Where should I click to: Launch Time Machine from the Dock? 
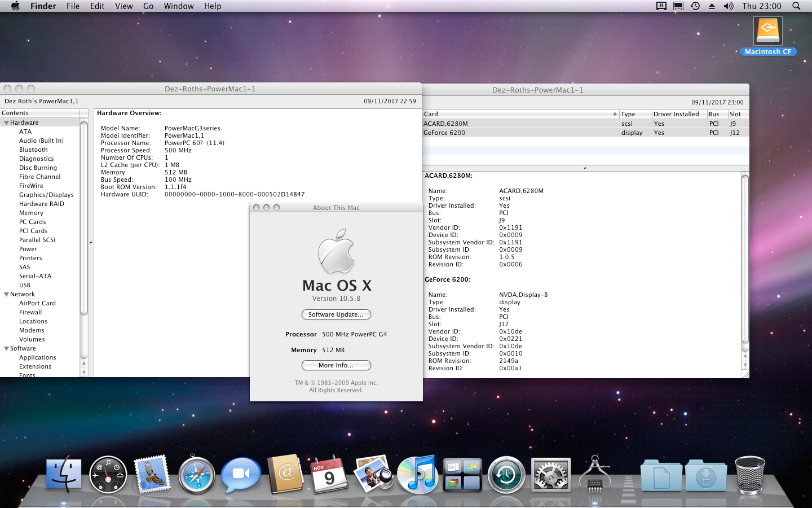click(x=506, y=475)
